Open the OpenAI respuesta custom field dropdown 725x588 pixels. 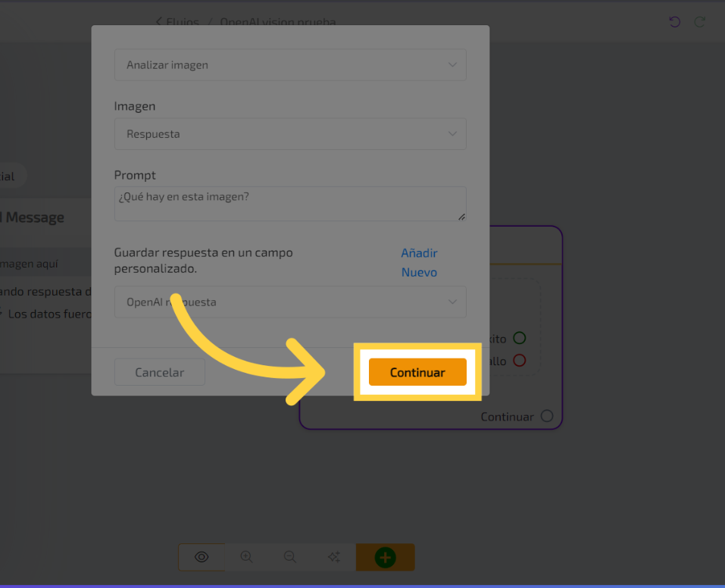pos(290,302)
